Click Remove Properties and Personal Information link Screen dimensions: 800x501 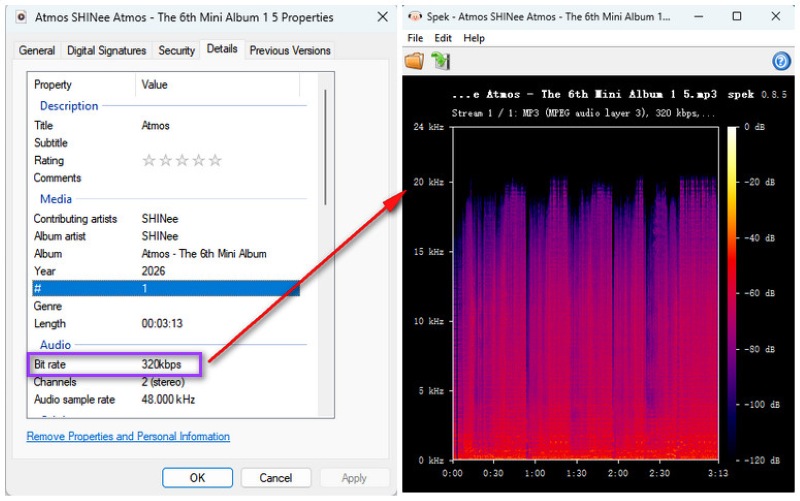(x=128, y=436)
